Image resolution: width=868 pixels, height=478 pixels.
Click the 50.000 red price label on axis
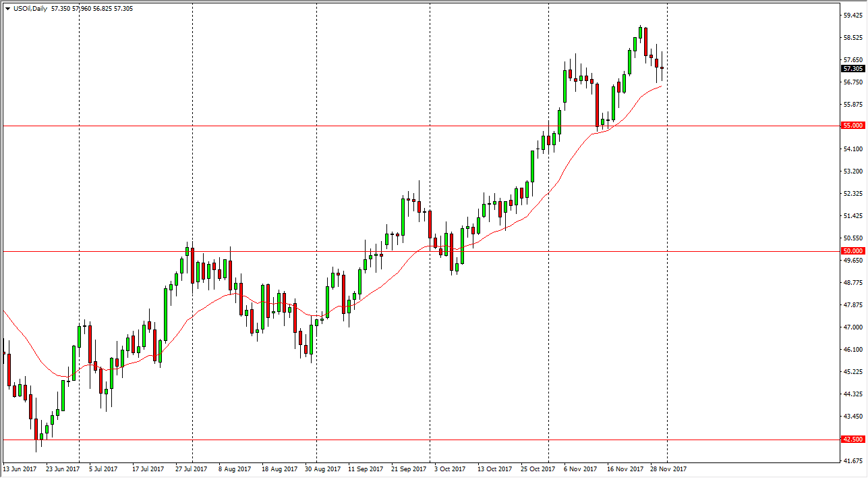852,250
